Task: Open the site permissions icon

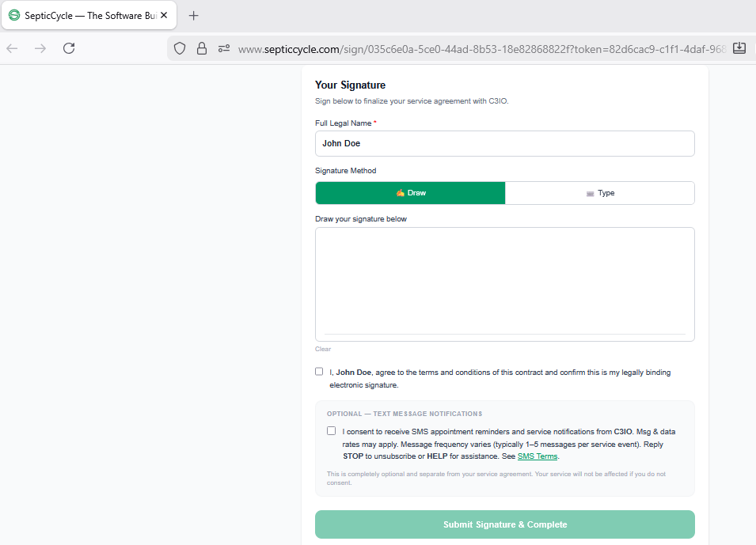Action: (x=224, y=48)
